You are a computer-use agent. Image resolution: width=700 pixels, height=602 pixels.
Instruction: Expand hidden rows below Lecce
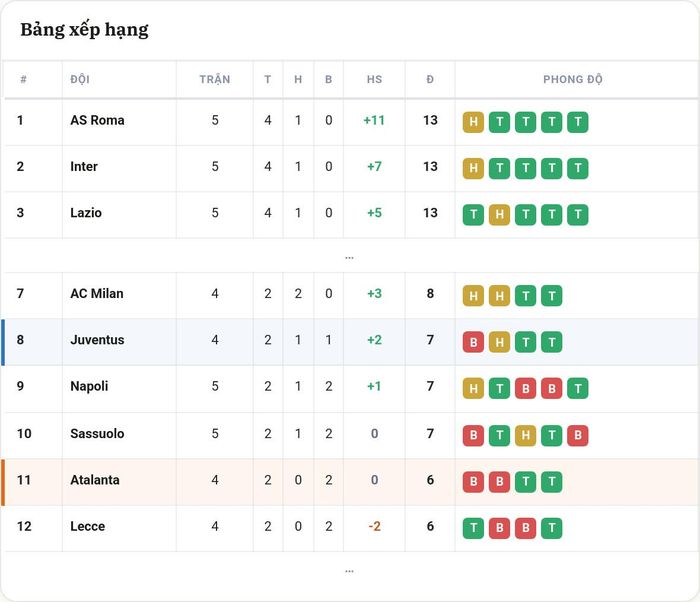[350, 571]
